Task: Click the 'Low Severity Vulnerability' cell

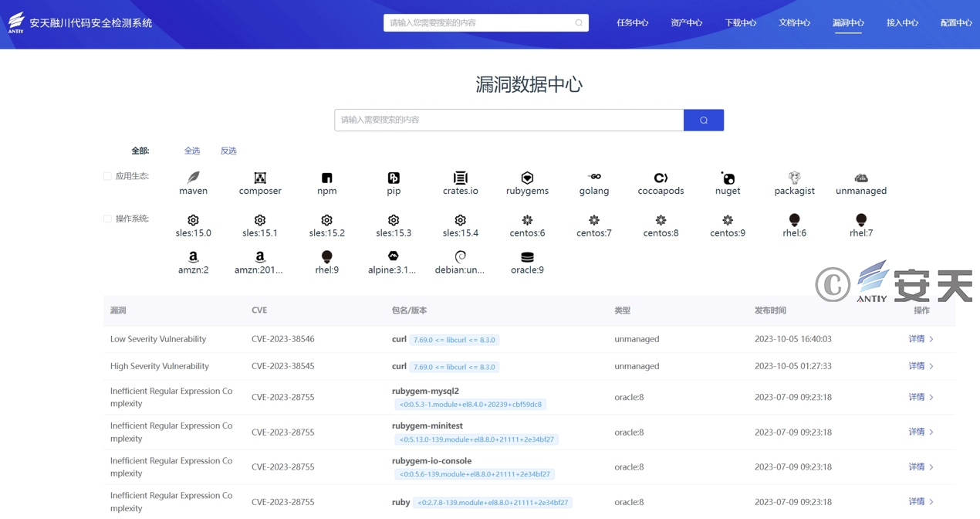Action: (158, 339)
